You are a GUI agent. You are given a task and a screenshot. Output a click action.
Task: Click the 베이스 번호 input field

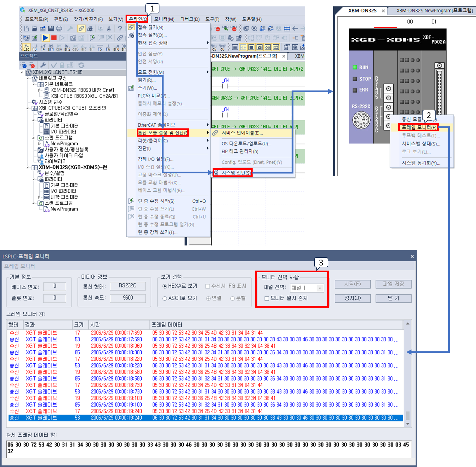coord(54,286)
